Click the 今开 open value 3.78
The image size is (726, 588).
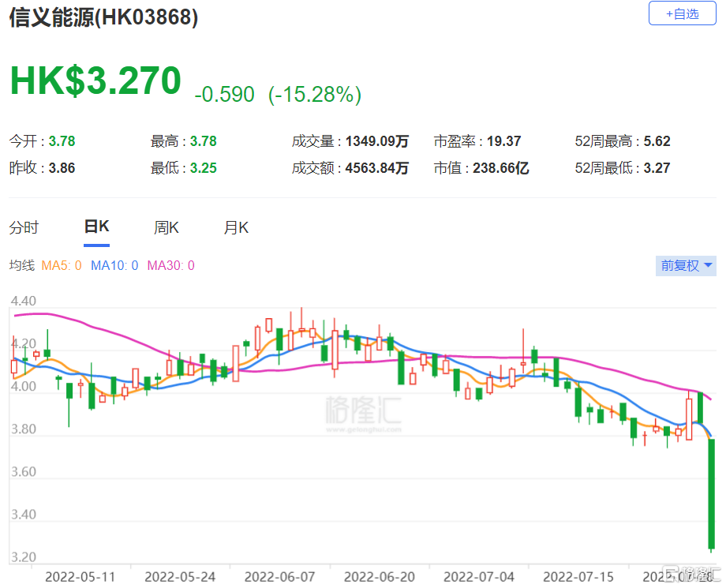coord(62,141)
